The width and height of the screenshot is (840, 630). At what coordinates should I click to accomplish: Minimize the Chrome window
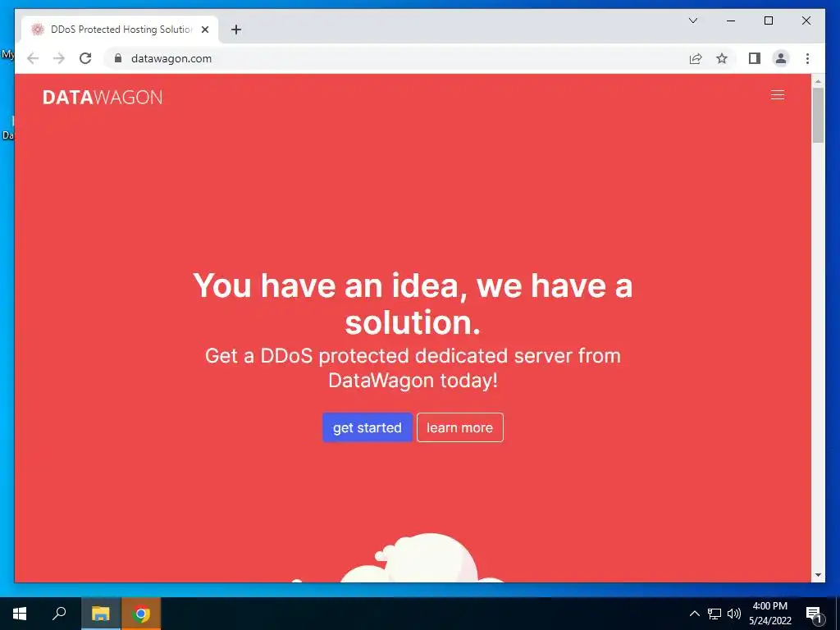(731, 21)
